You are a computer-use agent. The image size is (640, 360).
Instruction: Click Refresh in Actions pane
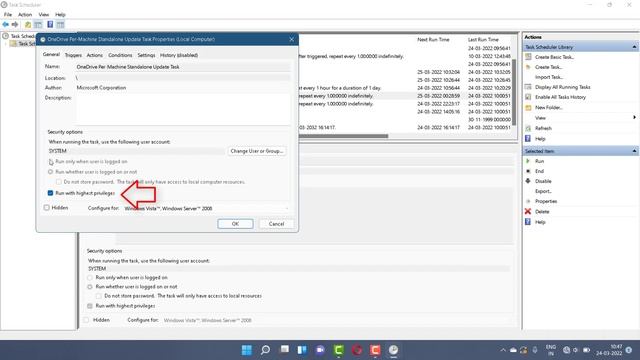click(543, 128)
